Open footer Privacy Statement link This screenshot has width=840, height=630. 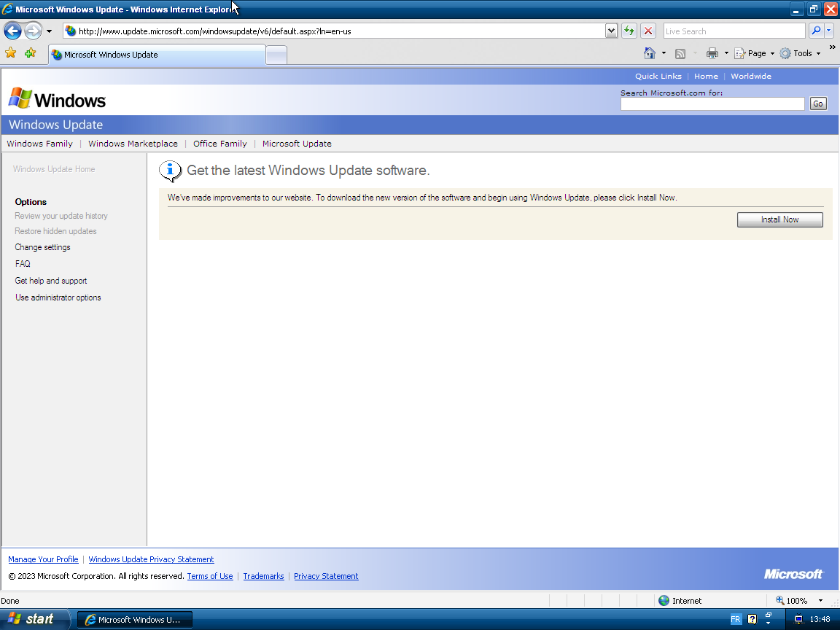point(326,576)
